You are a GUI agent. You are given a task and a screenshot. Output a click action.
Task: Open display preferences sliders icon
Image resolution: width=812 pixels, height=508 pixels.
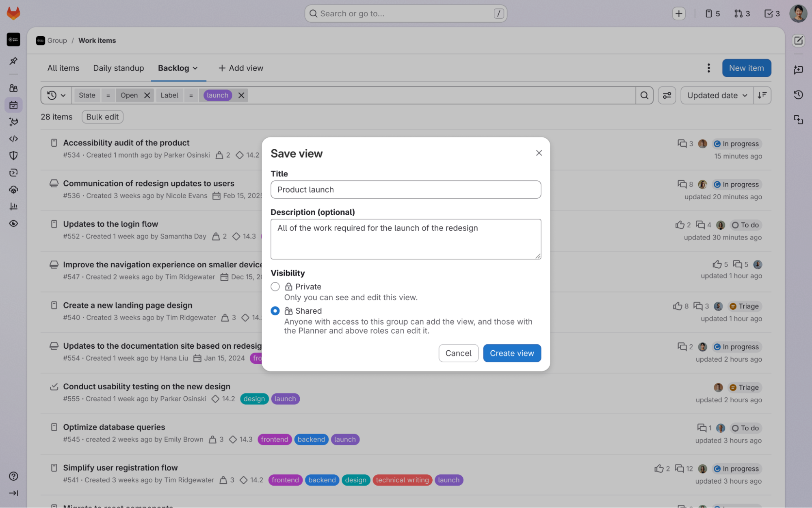point(667,96)
